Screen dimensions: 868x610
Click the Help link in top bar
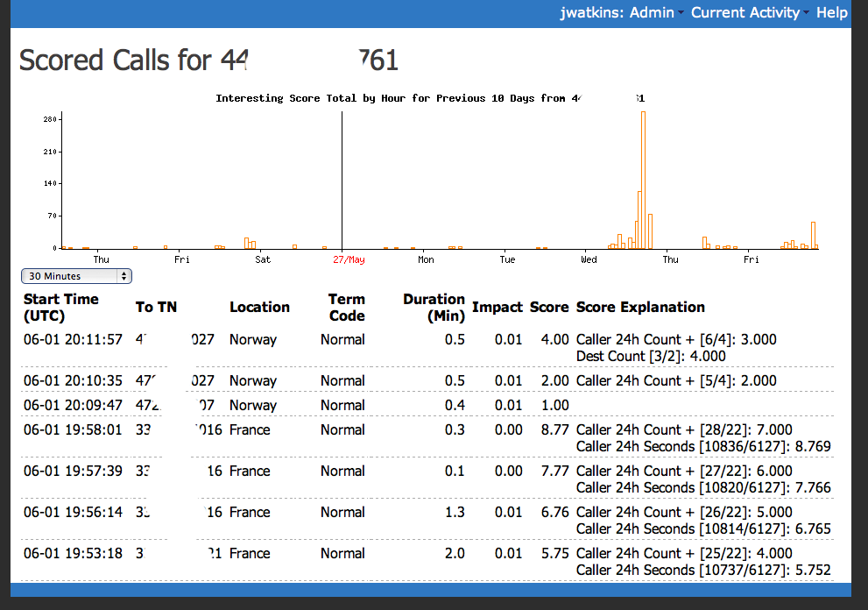pos(831,12)
